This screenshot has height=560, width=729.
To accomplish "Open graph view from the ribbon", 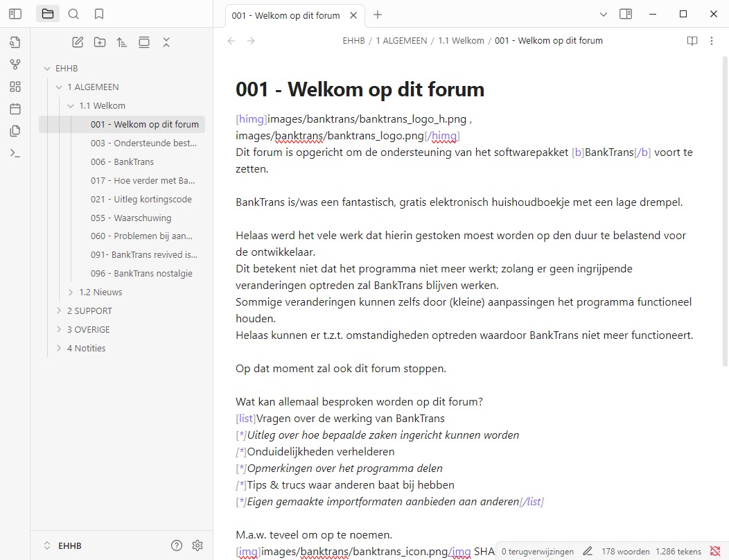I will [x=15, y=64].
